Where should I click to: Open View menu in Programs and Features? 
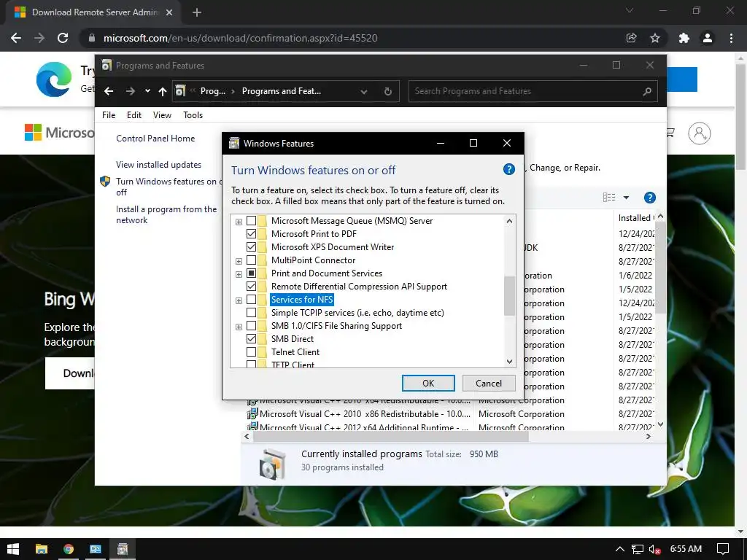click(x=162, y=114)
